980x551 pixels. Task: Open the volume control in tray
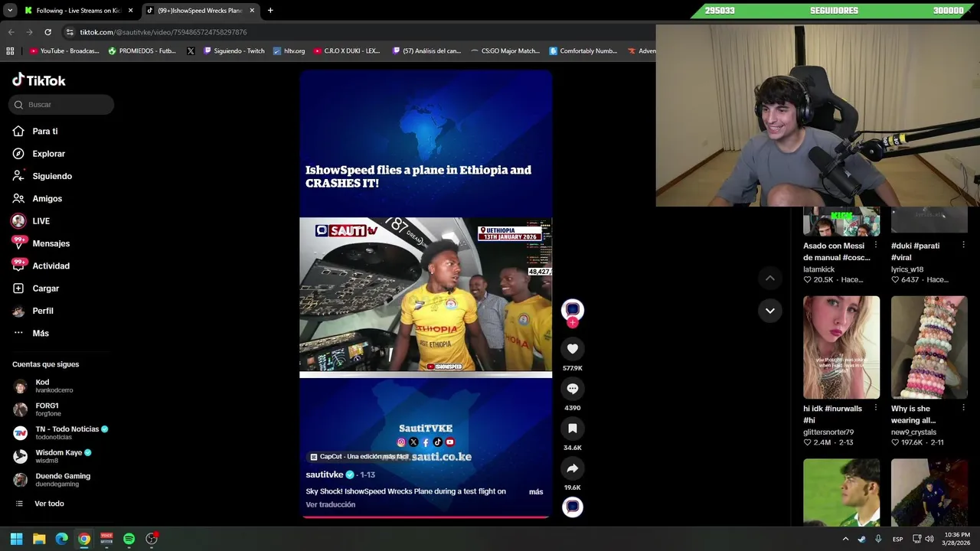point(929,539)
